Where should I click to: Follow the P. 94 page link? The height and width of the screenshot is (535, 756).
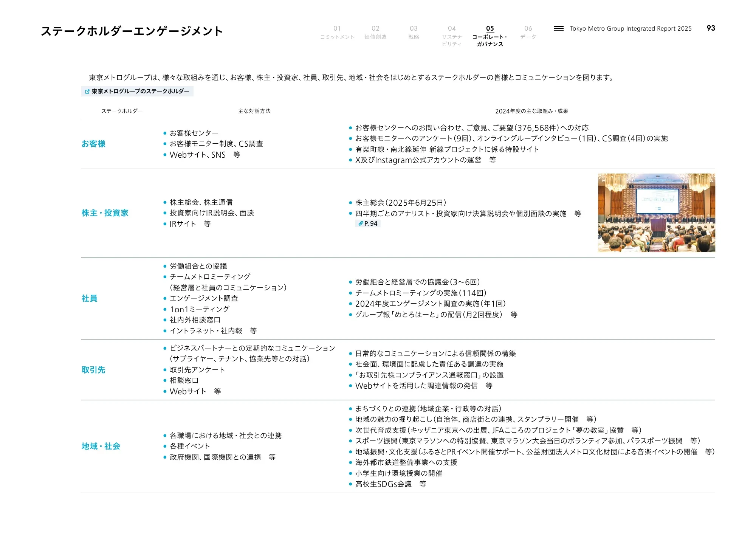pyautogui.click(x=368, y=223)
